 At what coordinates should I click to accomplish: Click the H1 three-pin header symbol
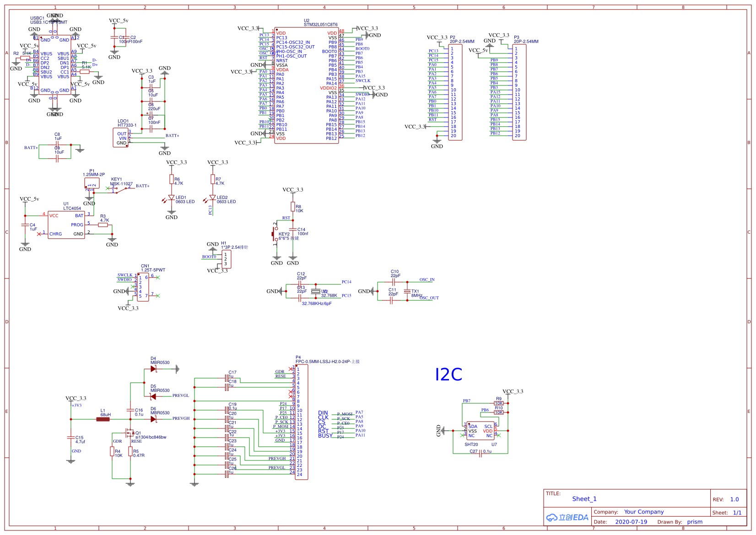227,259
